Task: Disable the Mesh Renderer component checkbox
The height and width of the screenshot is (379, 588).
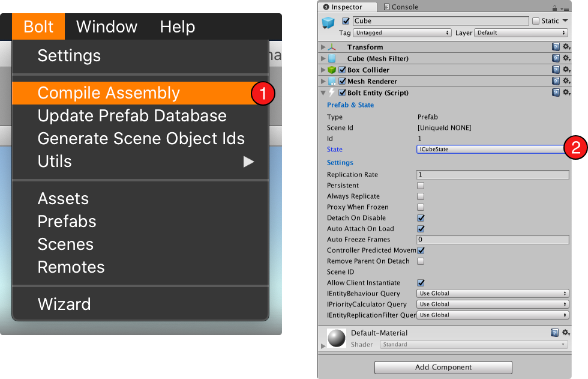Action: (x=342, y=81)
